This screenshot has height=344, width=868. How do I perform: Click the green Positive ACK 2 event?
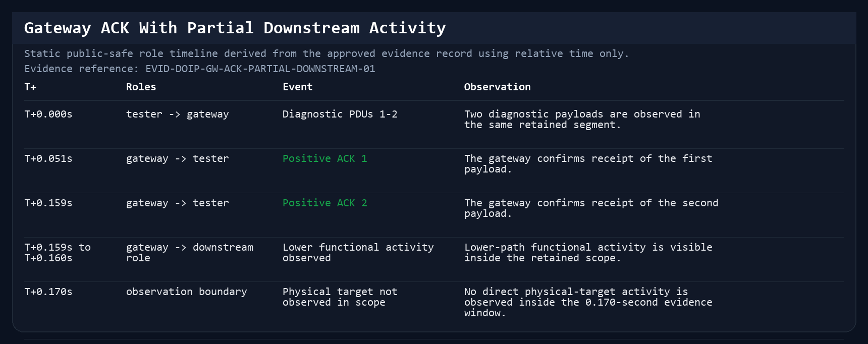tap(325, 203)
